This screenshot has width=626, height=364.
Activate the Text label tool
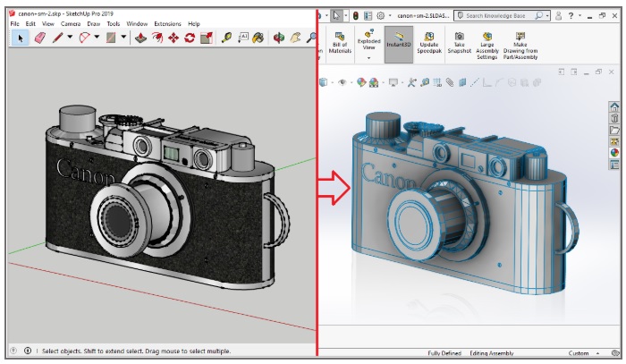coord(243,38)
